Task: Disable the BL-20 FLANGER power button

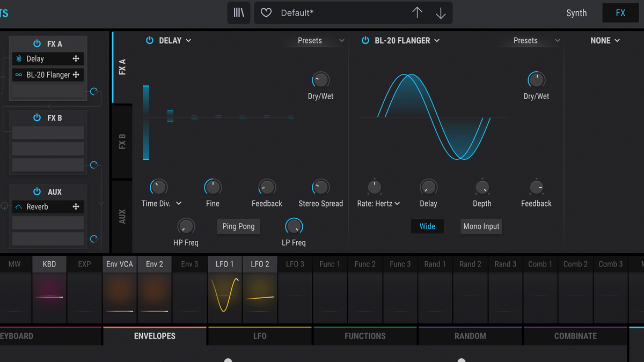Action: 365,40
